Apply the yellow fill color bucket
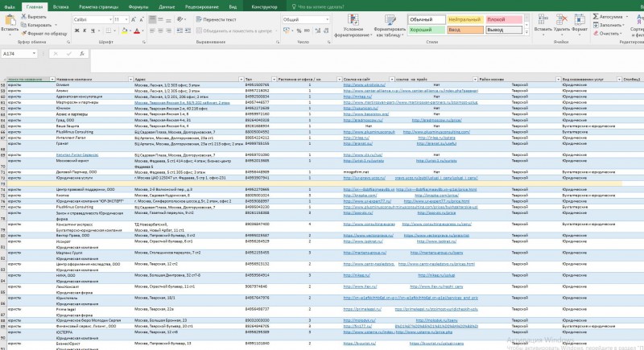 [x=125, y=31]
